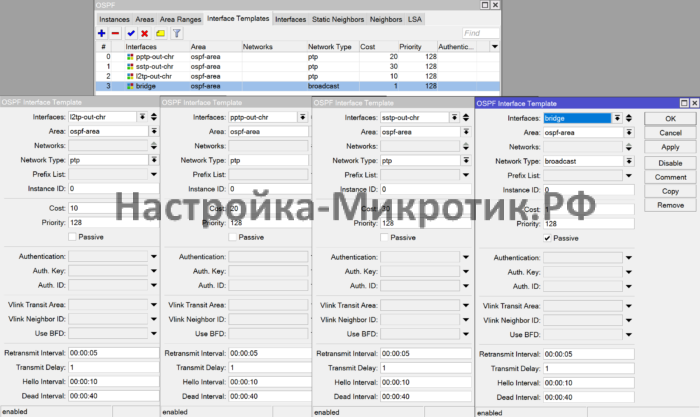The height and width of the screenshot is (417, 700).
Task: Click Instance ID field in l2tp-out-chr template
Action: coord(113,188)
